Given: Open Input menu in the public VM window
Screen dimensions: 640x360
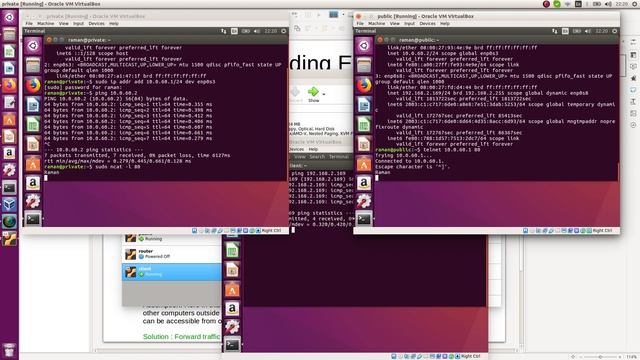Looking at the screenshot, I should point(409,24).
